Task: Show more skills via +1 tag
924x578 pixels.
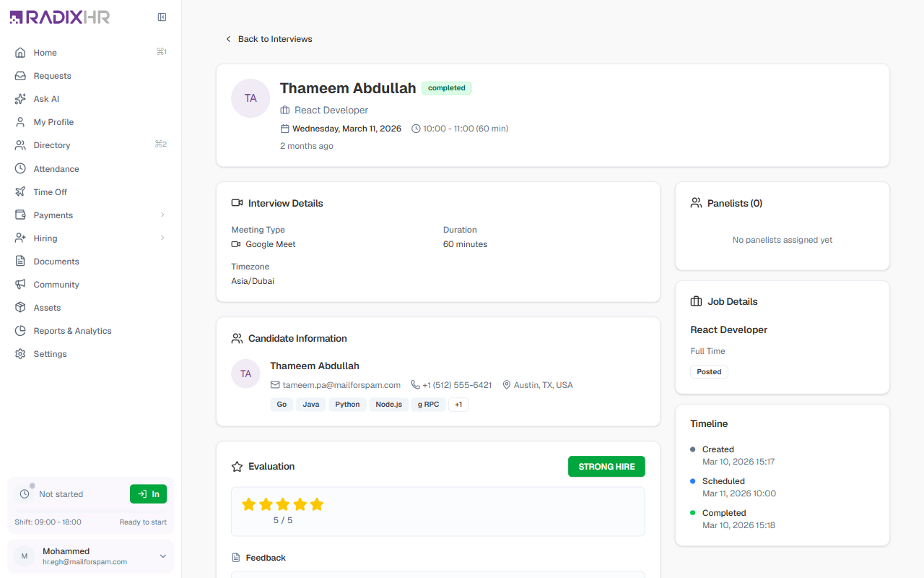Action: [x=458, y=405]
